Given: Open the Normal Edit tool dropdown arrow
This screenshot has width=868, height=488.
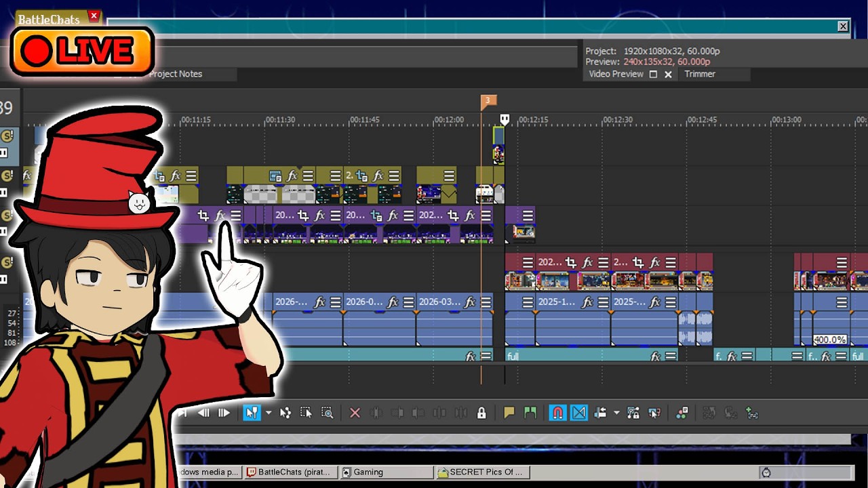Looking at the screenshot, I should pos(269,413).
